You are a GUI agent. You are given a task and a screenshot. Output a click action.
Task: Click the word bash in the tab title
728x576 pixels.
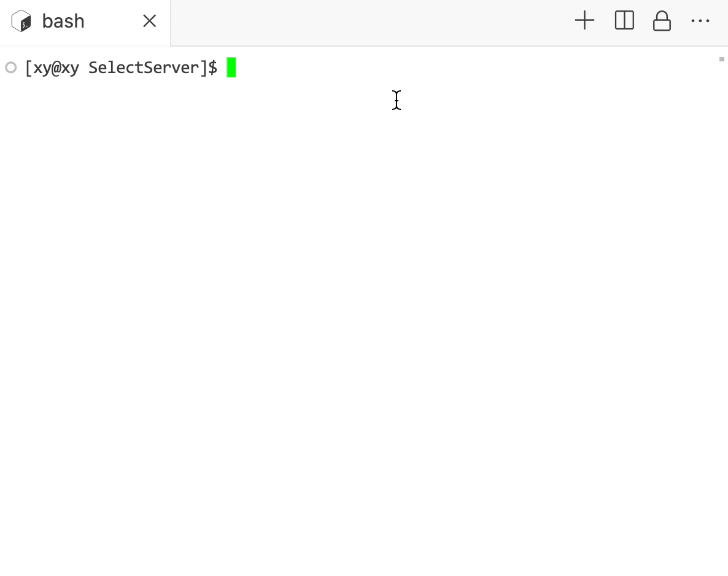click(63, 21)
